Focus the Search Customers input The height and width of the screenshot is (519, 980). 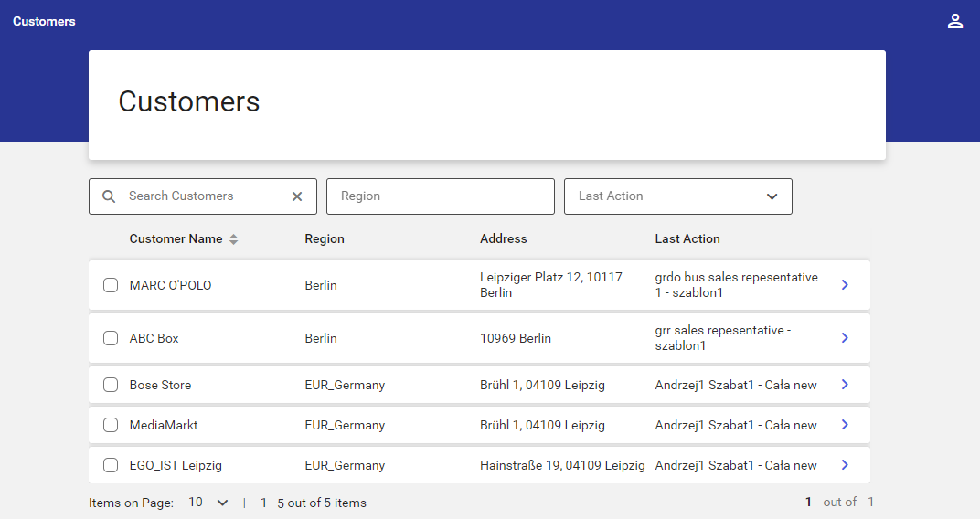[203, 196]
